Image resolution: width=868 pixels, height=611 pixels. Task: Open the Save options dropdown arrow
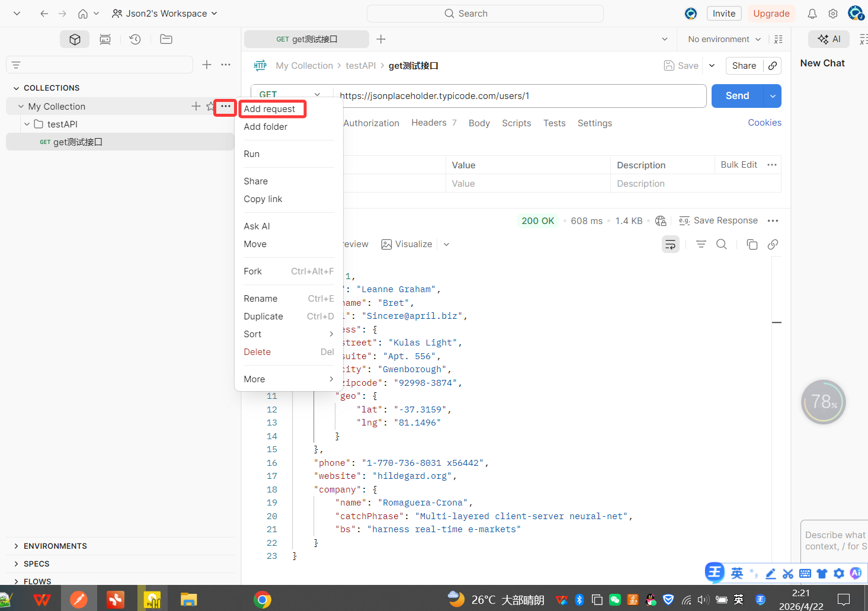712,66
